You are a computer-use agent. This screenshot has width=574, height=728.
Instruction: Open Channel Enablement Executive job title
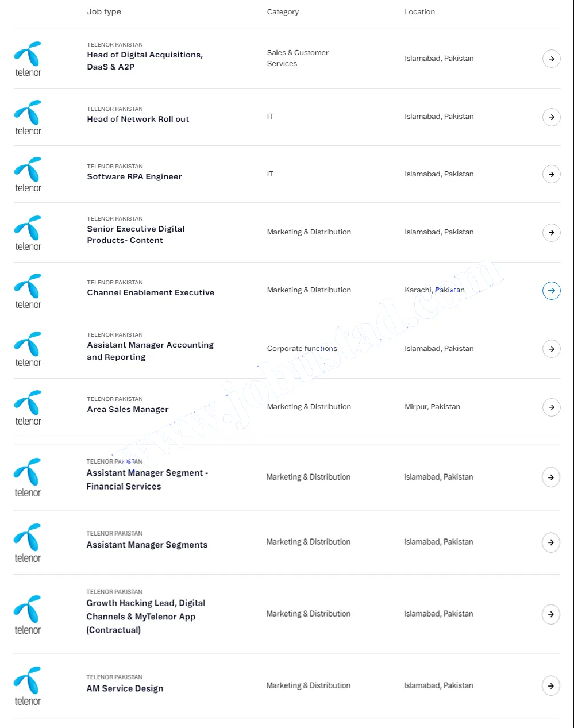tap(151, 292)
